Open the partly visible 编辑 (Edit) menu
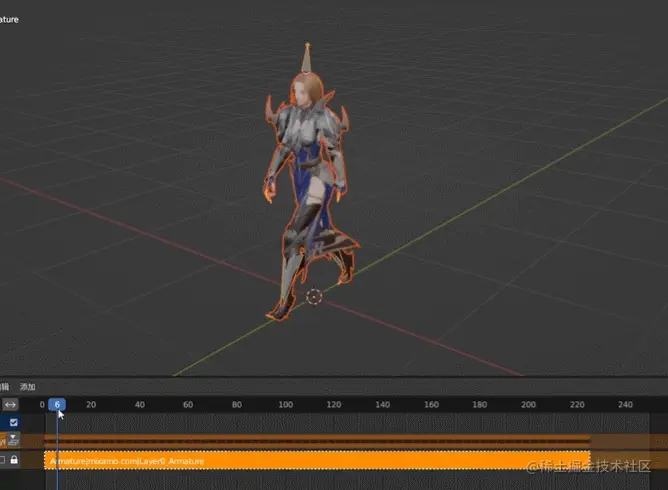Screen dimensions: 668x490 click(4, 387)
